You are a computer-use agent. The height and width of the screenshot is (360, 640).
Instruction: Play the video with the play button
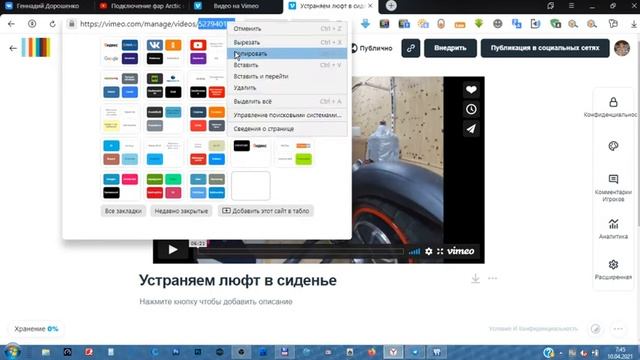[x=173, y=249]
